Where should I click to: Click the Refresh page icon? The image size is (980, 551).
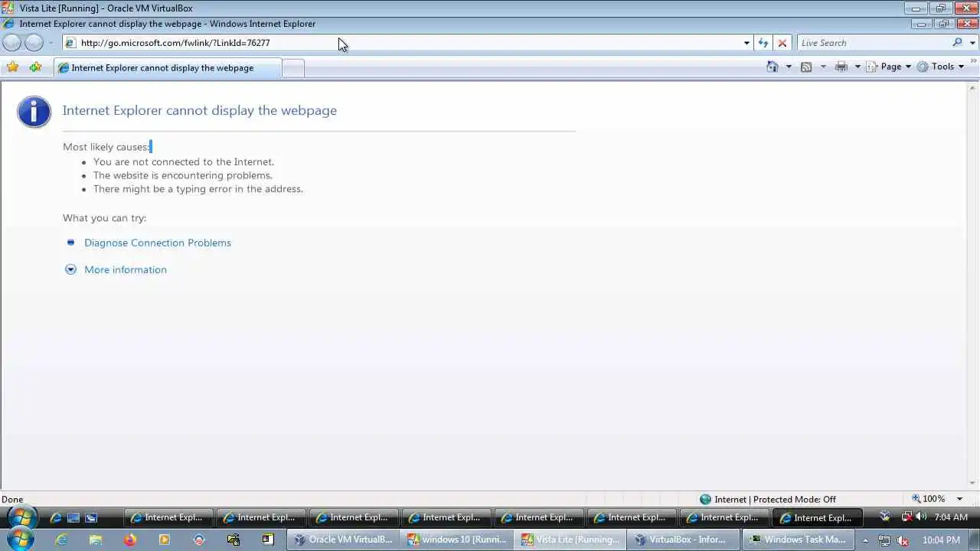pos(763,43)
